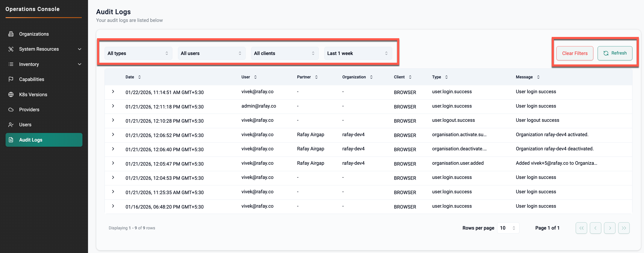Expand the user.logout.success log row

113,120
